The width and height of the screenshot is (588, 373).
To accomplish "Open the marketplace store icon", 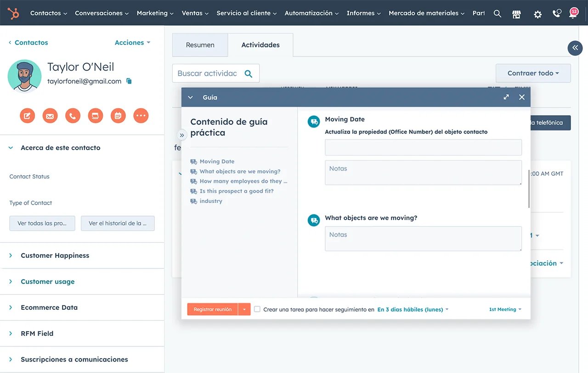I will pyautogui.click(x=517, y=14).
